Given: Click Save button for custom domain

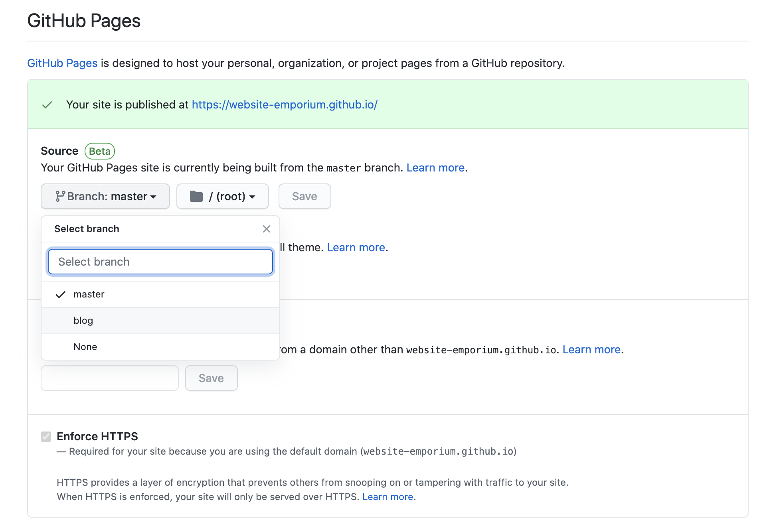Looking at the screenshot, I should pos(212,377).
